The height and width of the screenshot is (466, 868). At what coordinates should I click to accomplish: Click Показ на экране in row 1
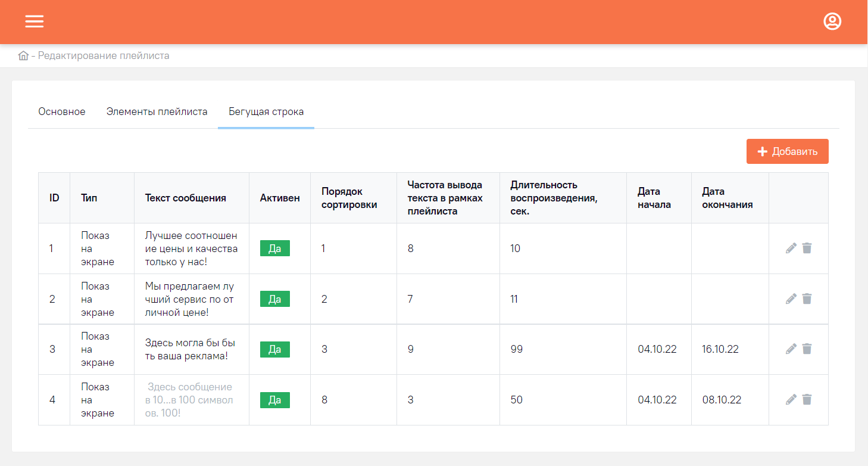coord(98,248)
